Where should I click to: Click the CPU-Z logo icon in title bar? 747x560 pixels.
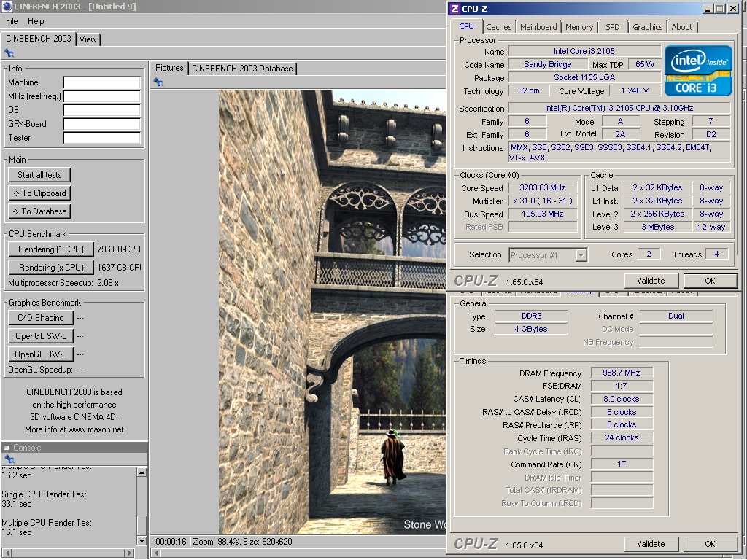click(x=455, y=9)
